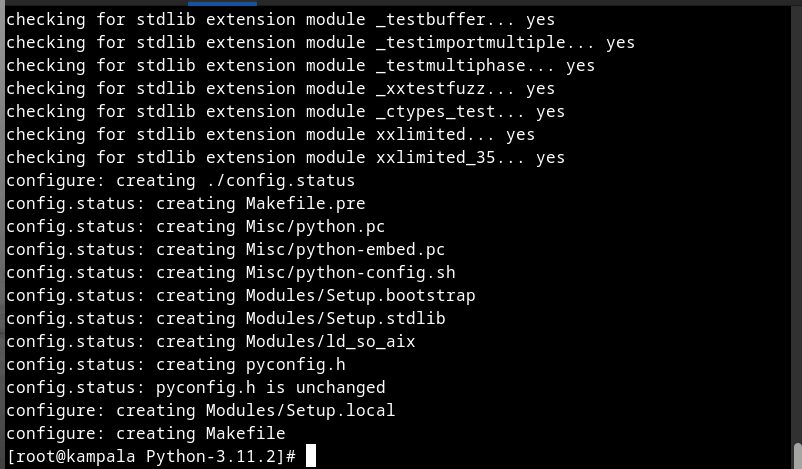The height and width of the screenshot is (469, 802).
Task: Click the 'Makefile.pre' text
Action: [305, 203]
